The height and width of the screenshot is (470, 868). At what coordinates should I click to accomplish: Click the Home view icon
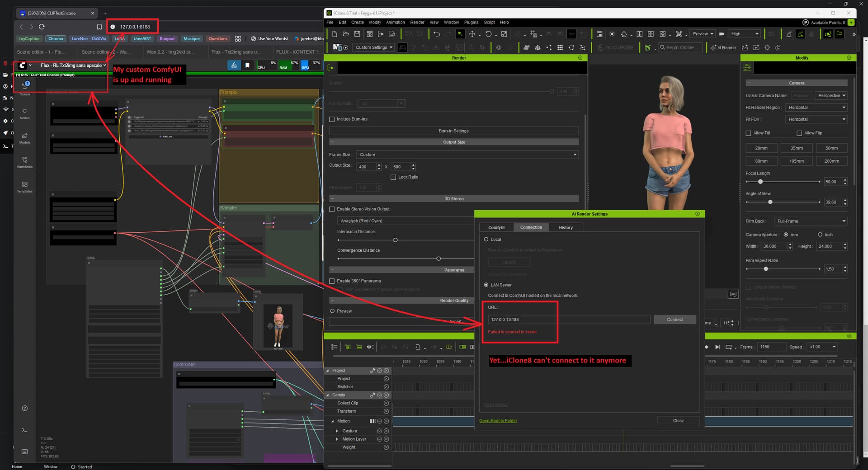624,34
